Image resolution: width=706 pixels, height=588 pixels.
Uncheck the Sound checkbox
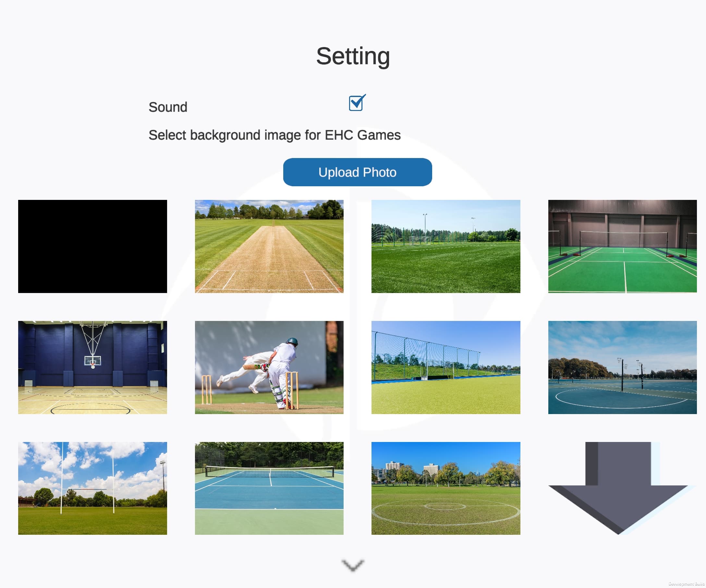356,103
